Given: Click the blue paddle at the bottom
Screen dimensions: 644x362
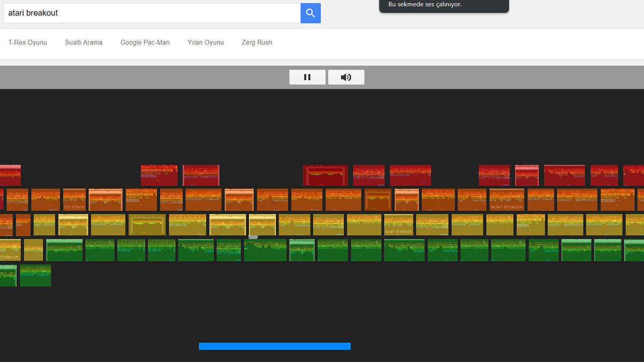Looking at the screenshot, I should tap(274, 346).
